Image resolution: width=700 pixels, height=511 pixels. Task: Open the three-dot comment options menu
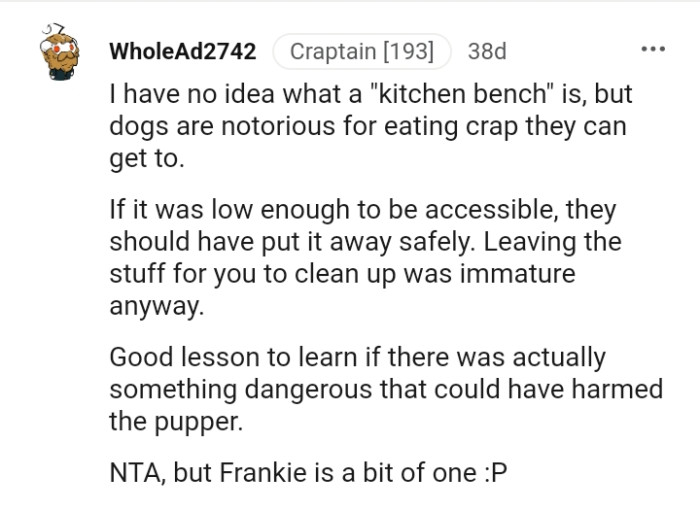point(653,50)
